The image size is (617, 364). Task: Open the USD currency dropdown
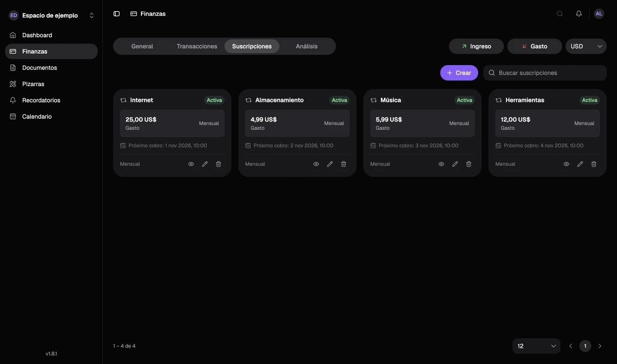[x=586, y=46]
